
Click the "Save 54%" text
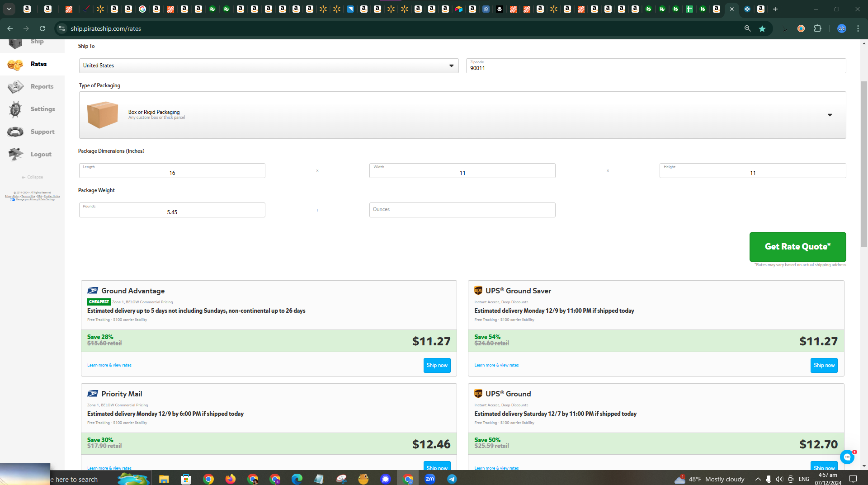click(487, 337)
